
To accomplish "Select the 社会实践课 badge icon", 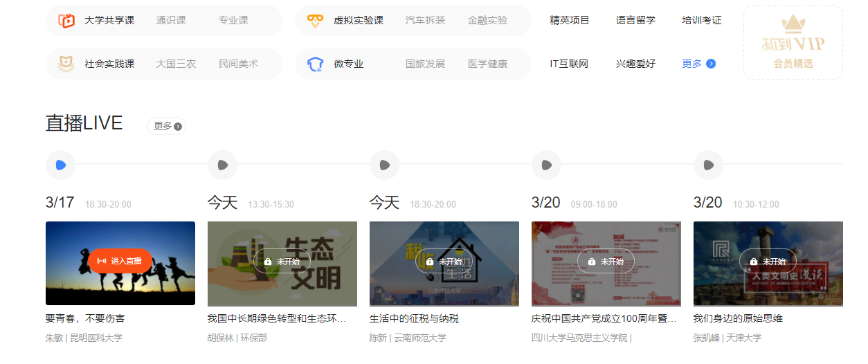I will (66, 64).
